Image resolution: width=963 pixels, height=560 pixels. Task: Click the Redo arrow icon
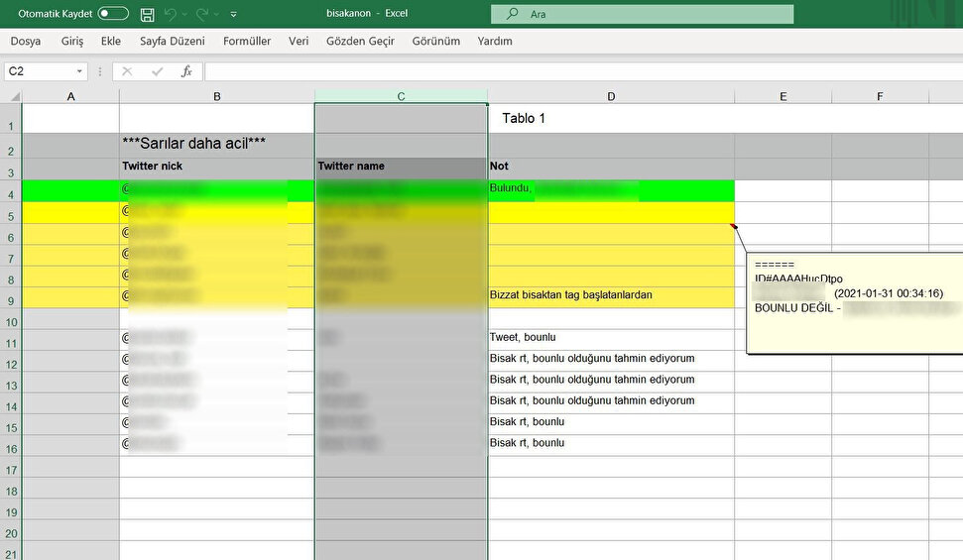click(x=202, y=15)
